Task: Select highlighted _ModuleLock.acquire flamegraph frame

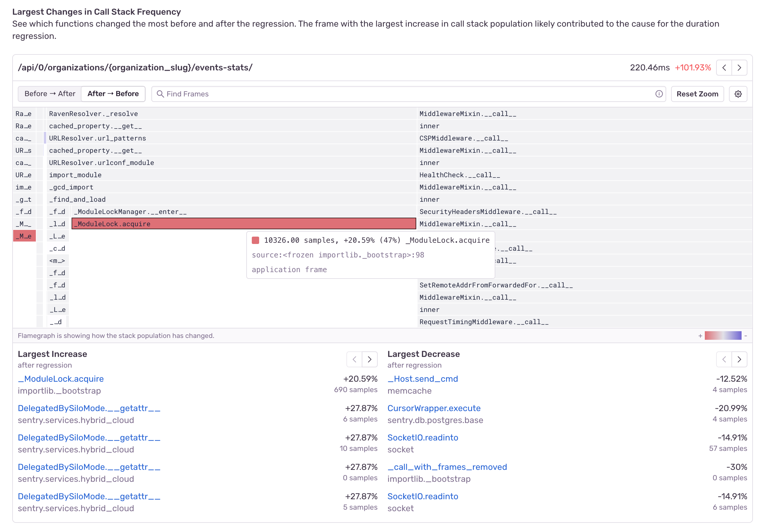Action: click(244, 224)
